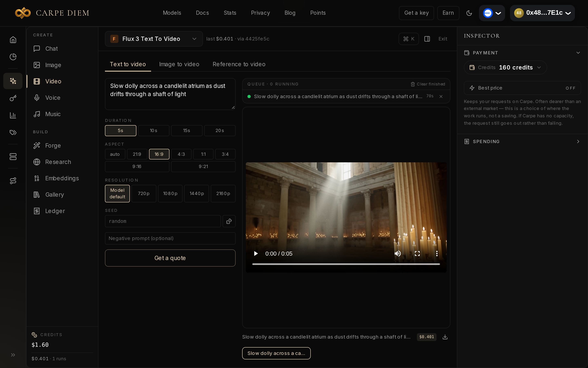Open the home icon in the sidebar rail
This screenshot has width=588, height=368.
[13, 39]
